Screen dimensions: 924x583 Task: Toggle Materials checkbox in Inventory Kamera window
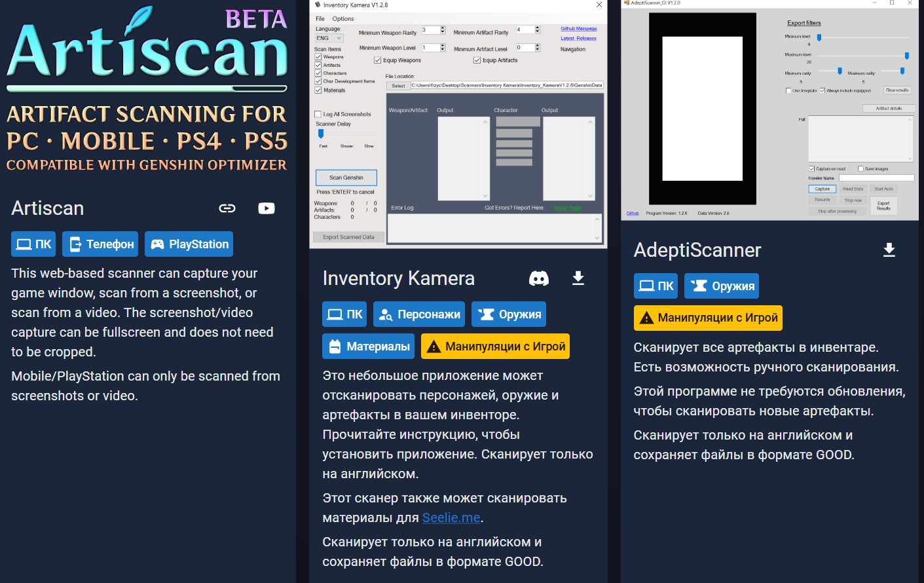point(318,90)
